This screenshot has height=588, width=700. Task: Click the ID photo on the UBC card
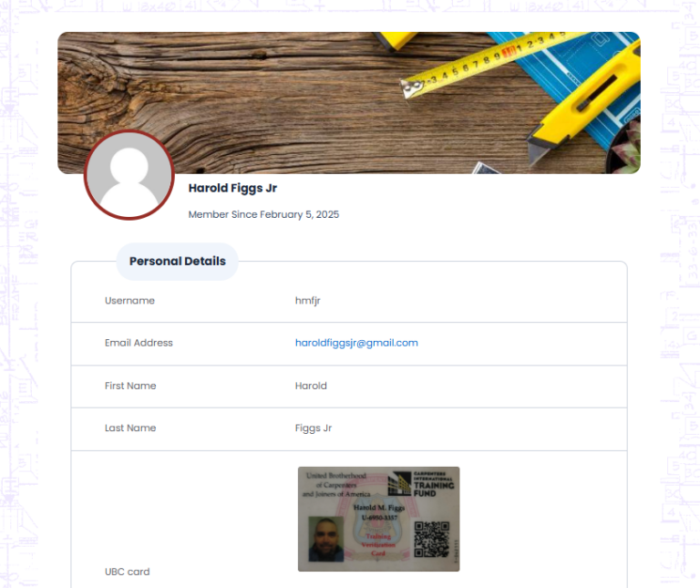(326, 539)
